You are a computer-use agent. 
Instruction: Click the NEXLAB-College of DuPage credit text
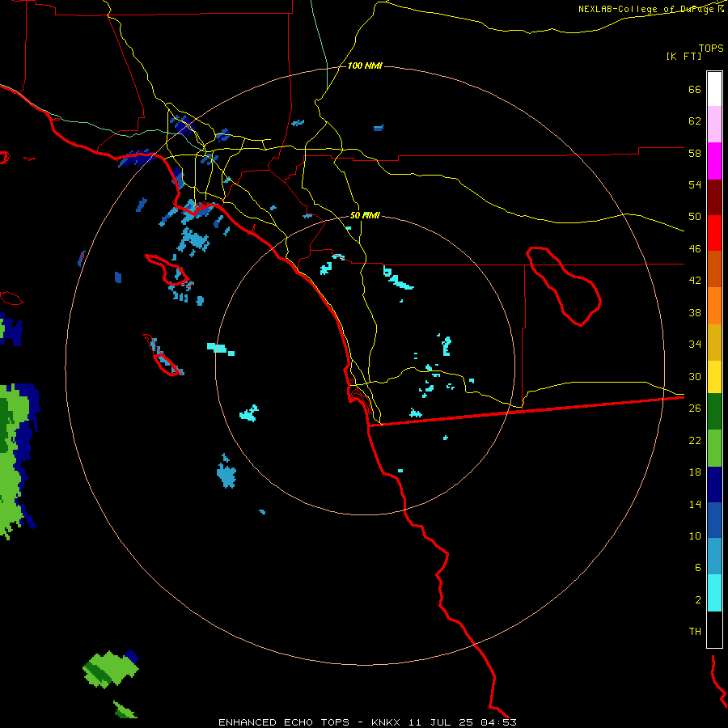point(647,9)
